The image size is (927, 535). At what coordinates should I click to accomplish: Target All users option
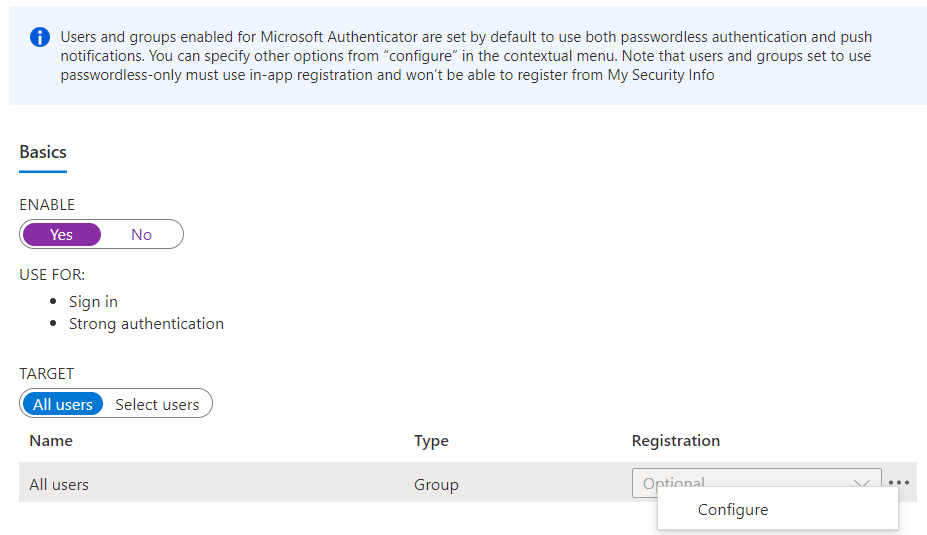62,404
